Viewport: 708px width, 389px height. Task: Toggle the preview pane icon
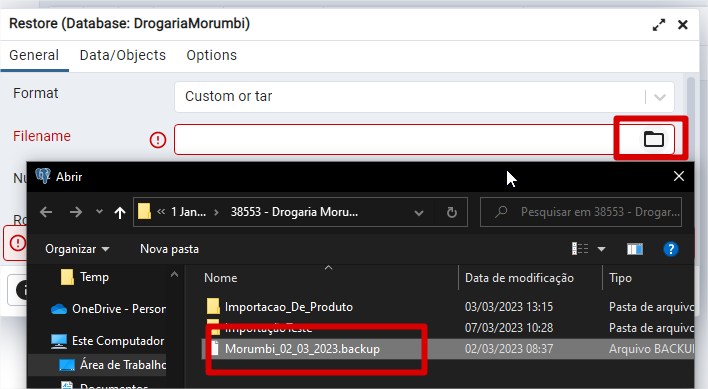(635, 249)
